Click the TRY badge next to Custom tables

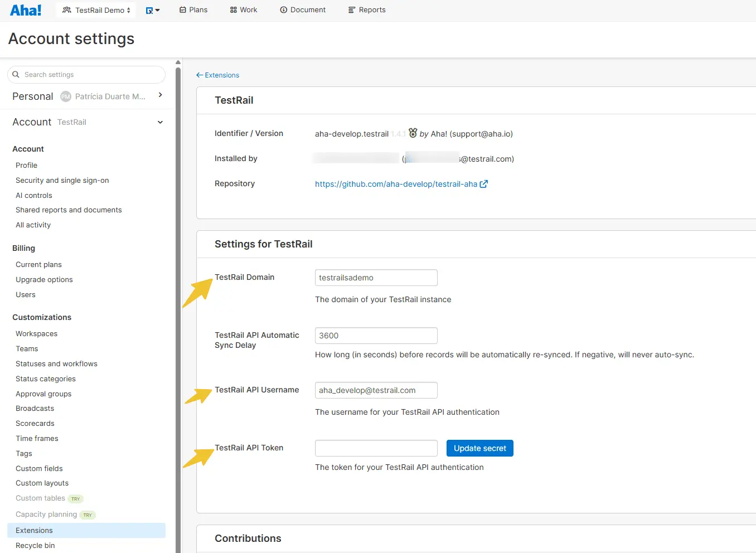(x=76, y=499)
